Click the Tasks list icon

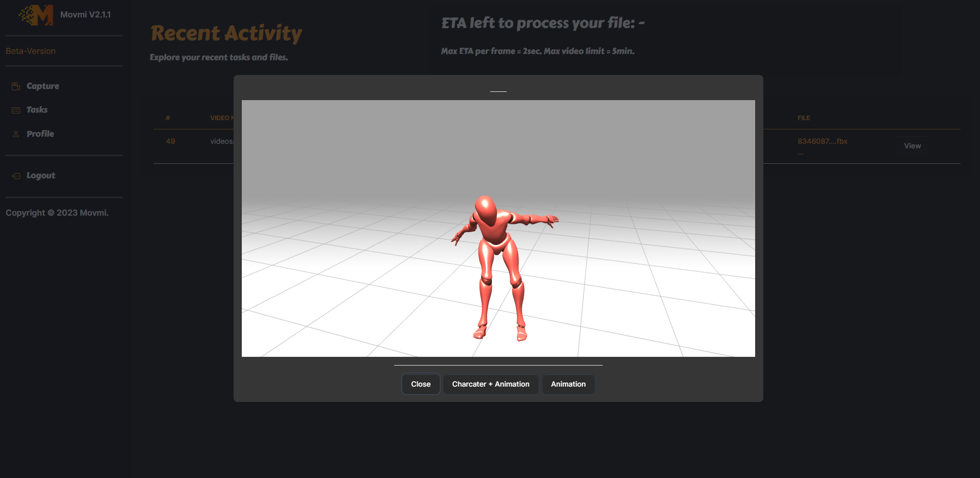point(16,110)
